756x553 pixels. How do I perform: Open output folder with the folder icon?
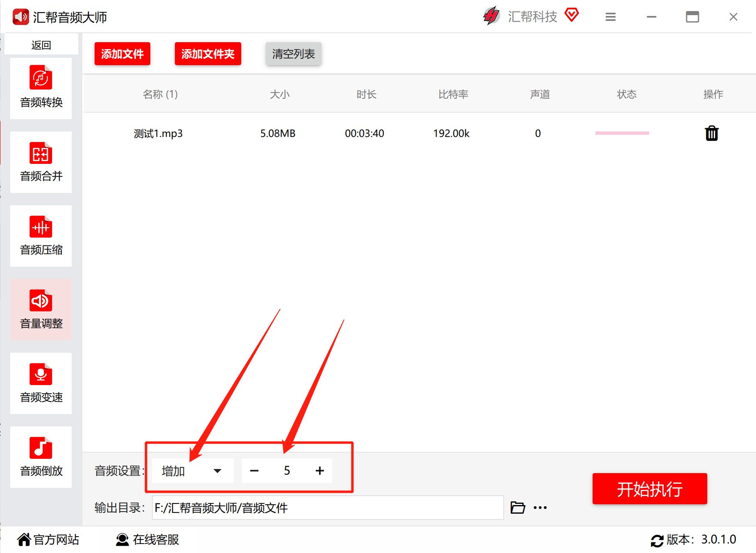point(518,508)
